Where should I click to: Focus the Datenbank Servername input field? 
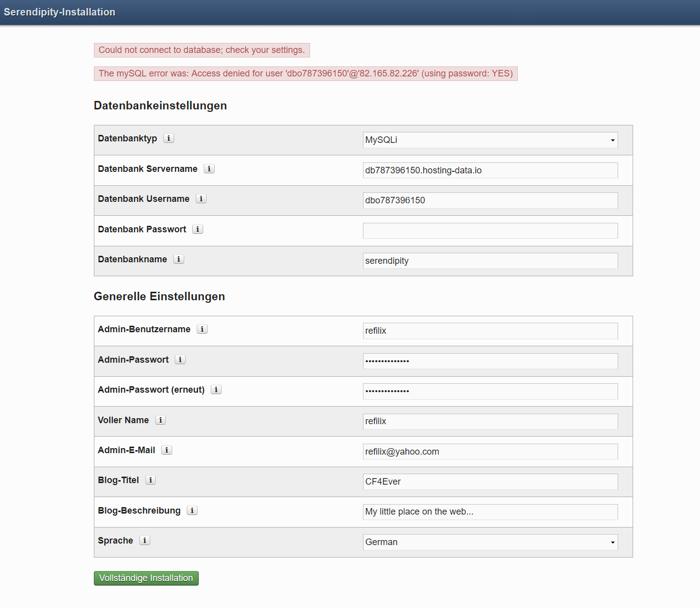490,170
